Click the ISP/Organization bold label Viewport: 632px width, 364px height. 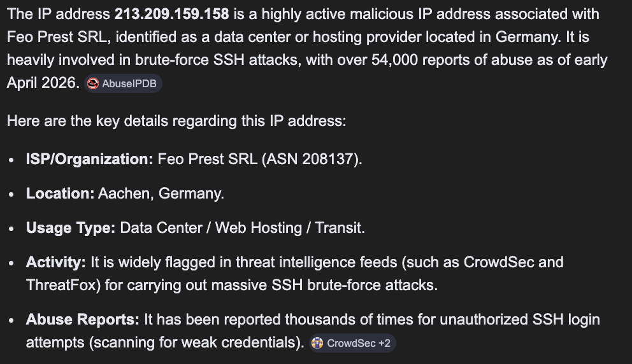[89, 159]
